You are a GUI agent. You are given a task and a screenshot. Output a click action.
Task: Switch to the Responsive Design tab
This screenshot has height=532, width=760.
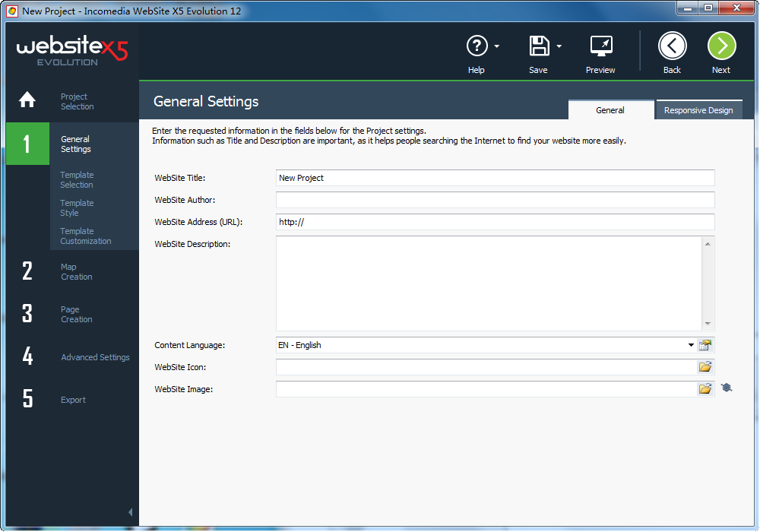pyautogui.click(x=698, y=110)
